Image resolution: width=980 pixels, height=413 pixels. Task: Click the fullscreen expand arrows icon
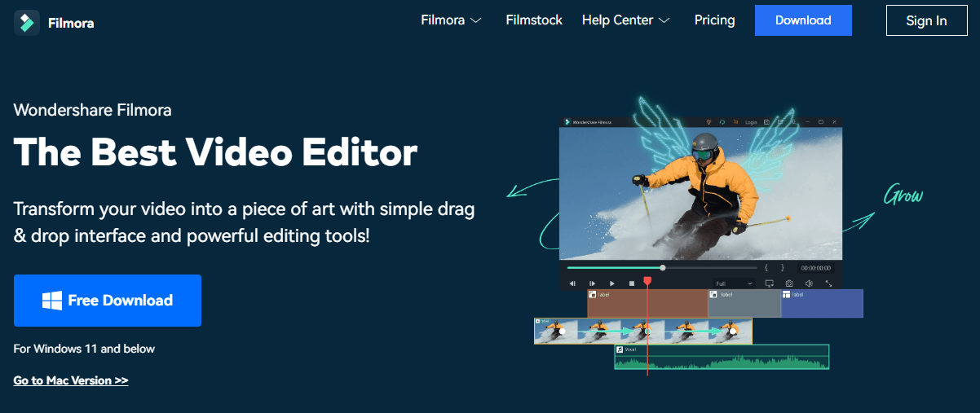pyautogui.click(x=828, y=283)
